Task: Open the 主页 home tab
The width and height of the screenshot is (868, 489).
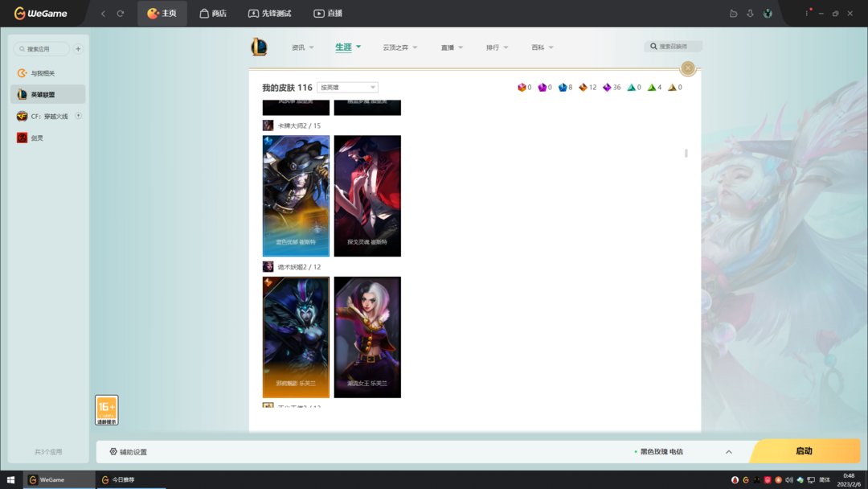Action: (162, 14)
